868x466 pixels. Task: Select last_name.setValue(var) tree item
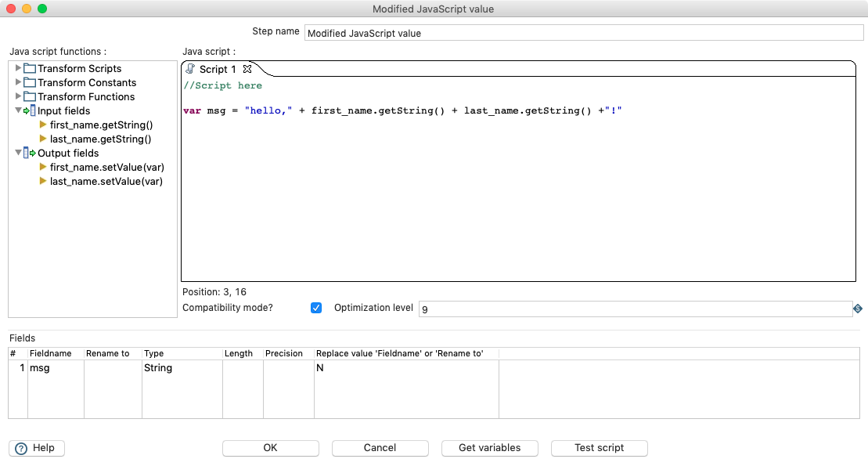tap(106, 181)
